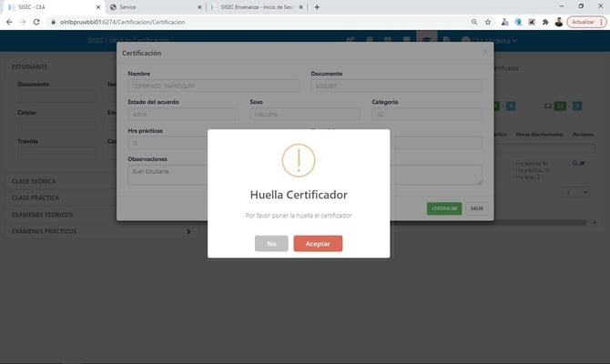Close the Certificación modal with the X

(484, 52)
